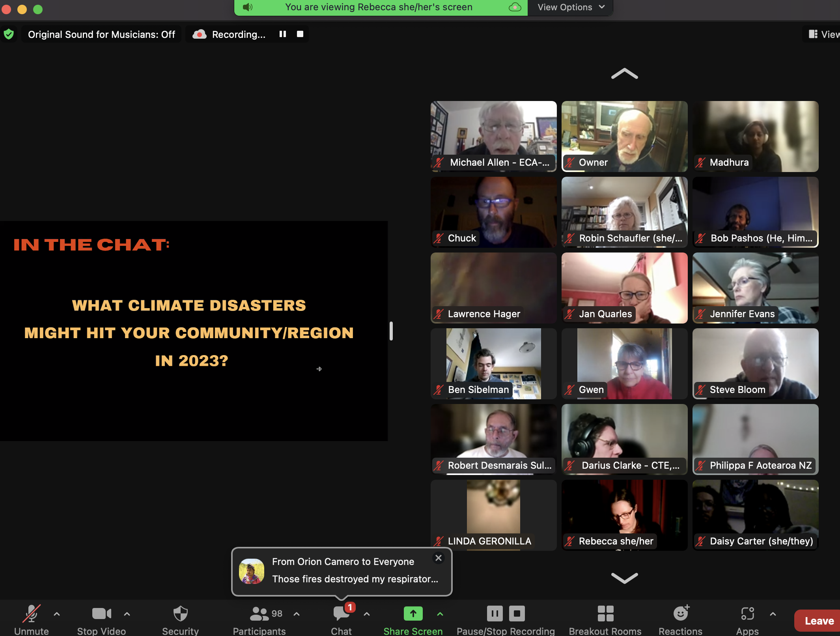The image size is (840, 636).
Task: Click the yellow minimize window button
Action: [x=22, y=9]
